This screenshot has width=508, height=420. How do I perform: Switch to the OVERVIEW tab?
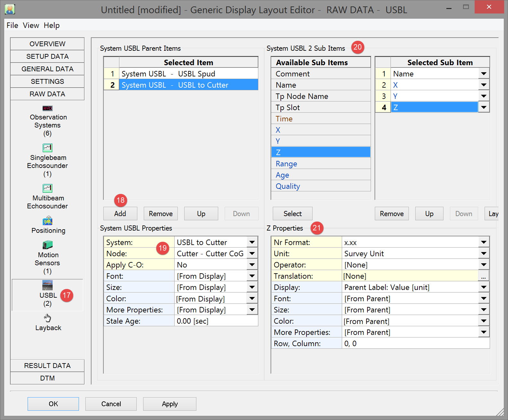tap(47, 44)
